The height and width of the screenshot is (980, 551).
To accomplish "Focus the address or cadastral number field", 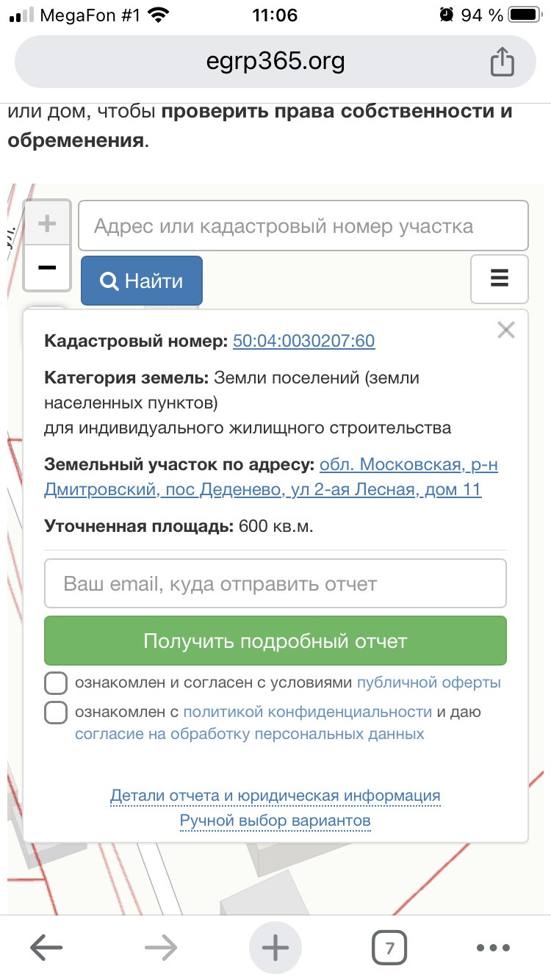I will [303, 226].
